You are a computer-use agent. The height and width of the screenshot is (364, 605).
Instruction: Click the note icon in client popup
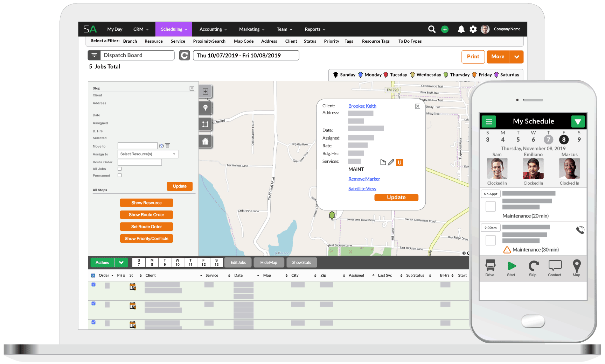coord(383,162)
